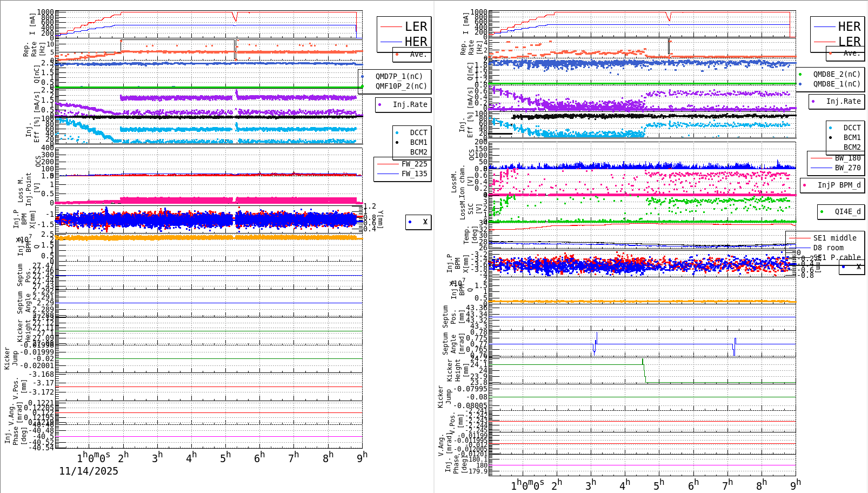Click the Kicker Jump axis title in the right plot
This screenshot has width=868, height=493.
(x=444, y=396)
